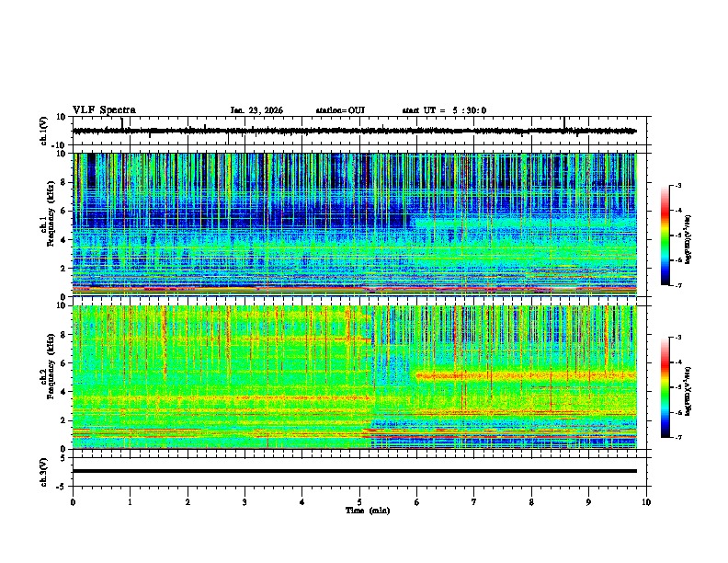Click time axis tick label '1'
This screenshot has width=728, height=563.
pyautogui.click(x=131, y=502)
